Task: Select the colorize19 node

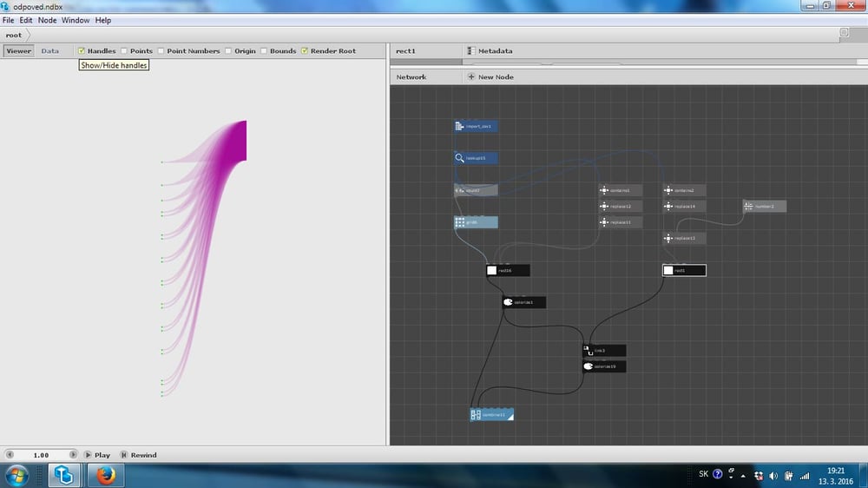Action: pos(604,366)
